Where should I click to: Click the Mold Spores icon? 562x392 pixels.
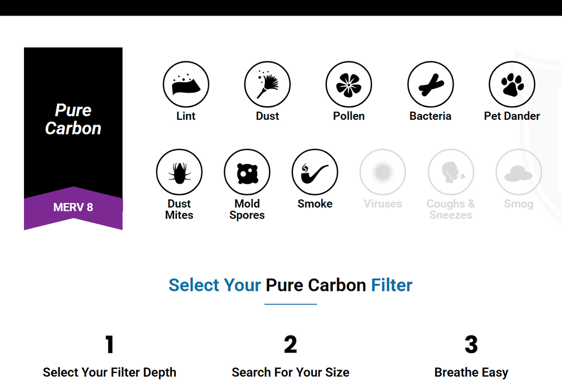tap(247, 172)
